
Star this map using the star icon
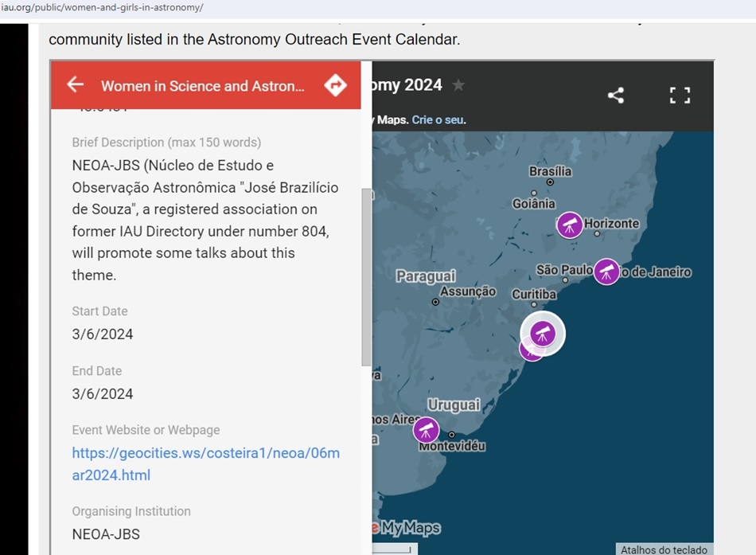coord(458,84)
